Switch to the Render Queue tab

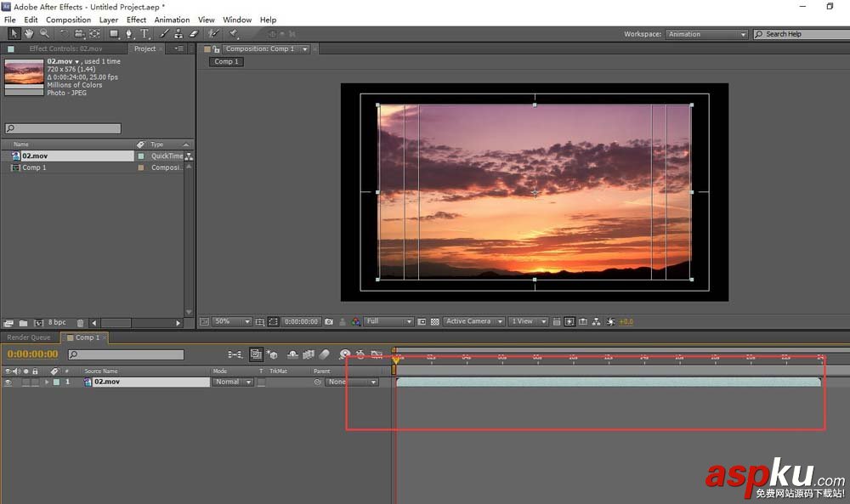tap(29, 337)
